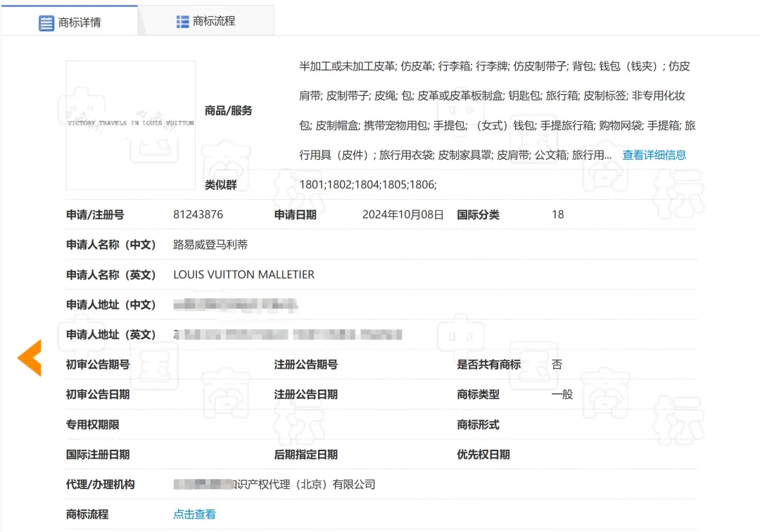Click the 申请日期 label
Image resolution: width=760 pixels, height=532 pixels.
coord(295,215)
